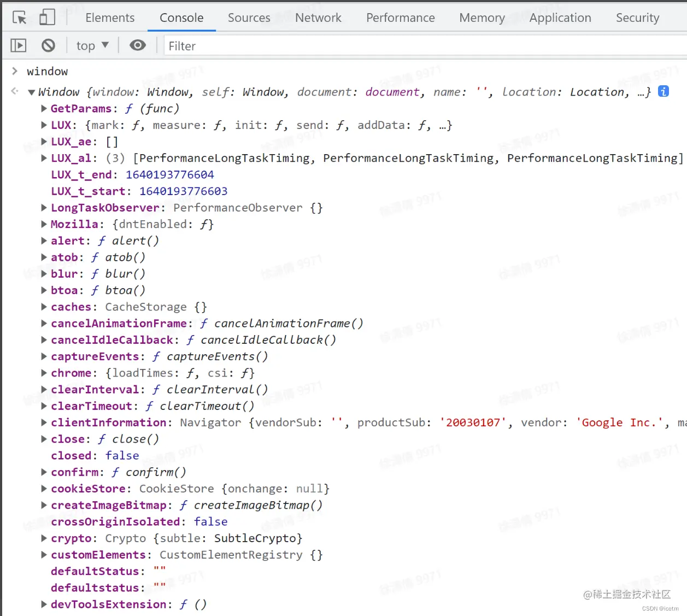Expand the btoa function arrow
The image size is (687, 616).
point(44,290)
